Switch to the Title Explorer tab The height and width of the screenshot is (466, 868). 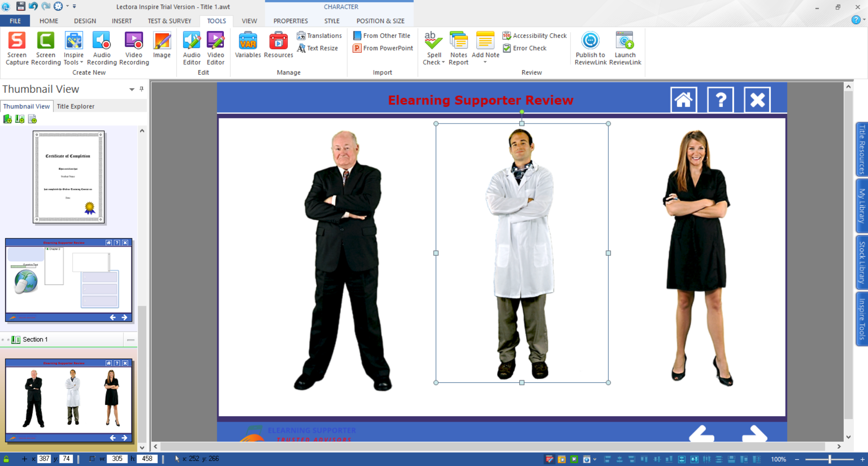75,106
